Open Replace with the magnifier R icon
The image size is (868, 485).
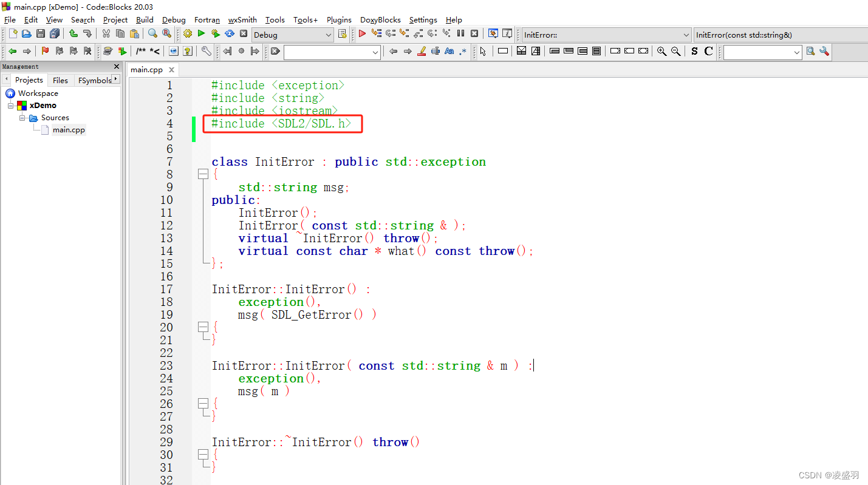pyautogui.click(x=166, y=34)
